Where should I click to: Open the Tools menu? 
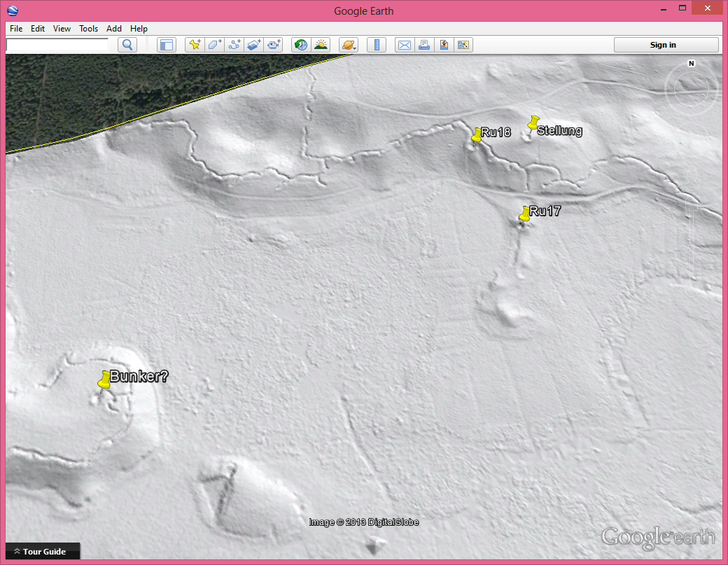88,29
